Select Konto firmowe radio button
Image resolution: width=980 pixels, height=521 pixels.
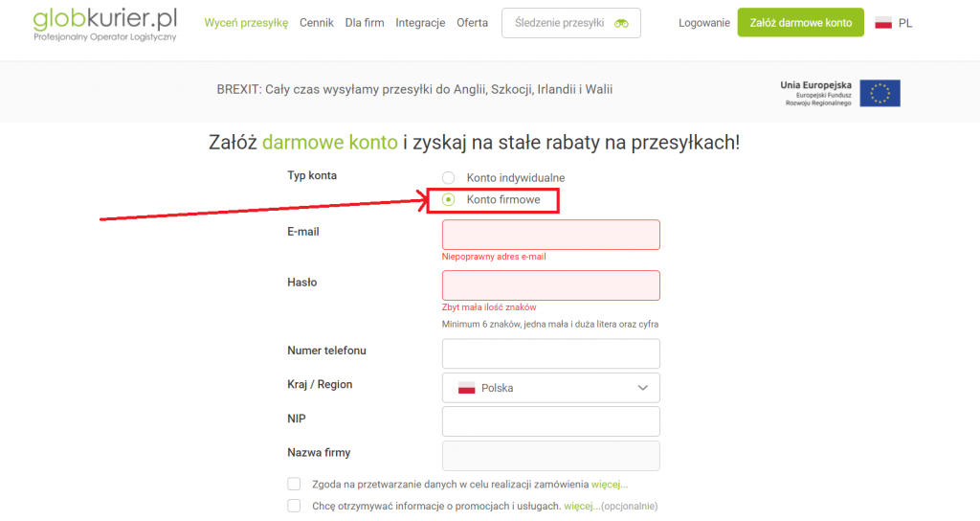click(448, 200)
